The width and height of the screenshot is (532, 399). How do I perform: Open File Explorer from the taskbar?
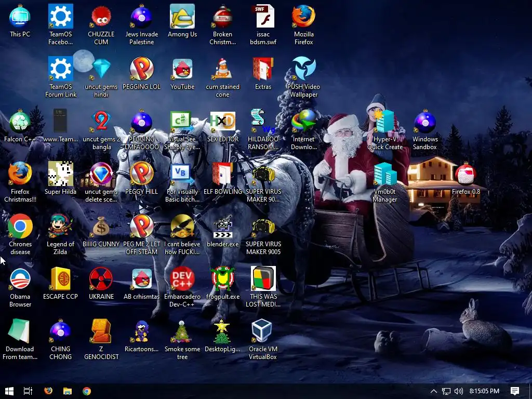point(68,391)
